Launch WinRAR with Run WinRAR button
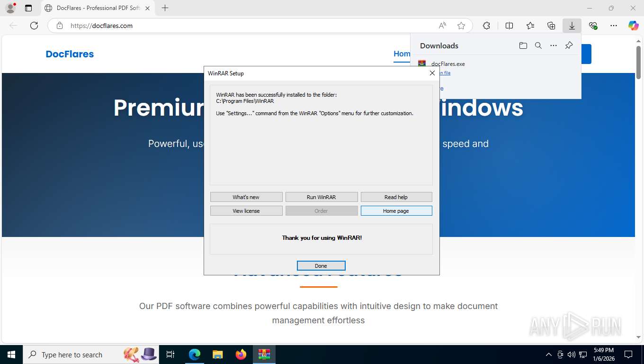 click(x=322, y=197)
